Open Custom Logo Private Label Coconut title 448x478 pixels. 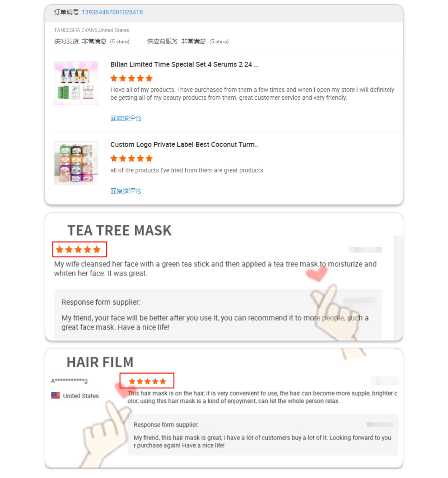coord(184,145)
